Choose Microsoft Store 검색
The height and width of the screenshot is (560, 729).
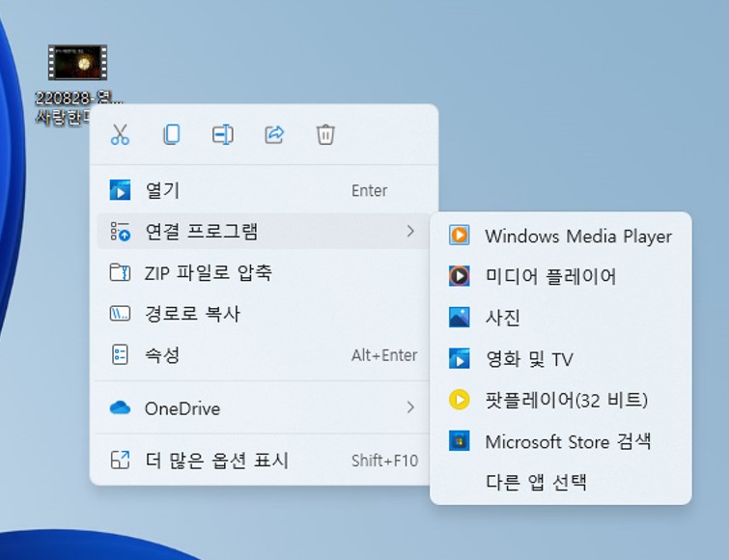(x=561, y=441)
